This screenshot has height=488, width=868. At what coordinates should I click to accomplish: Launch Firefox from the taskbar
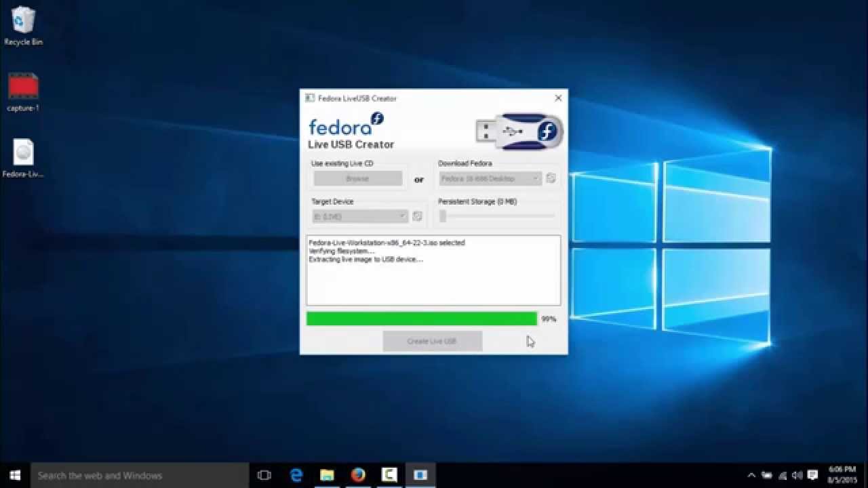[x=358, y=475]
